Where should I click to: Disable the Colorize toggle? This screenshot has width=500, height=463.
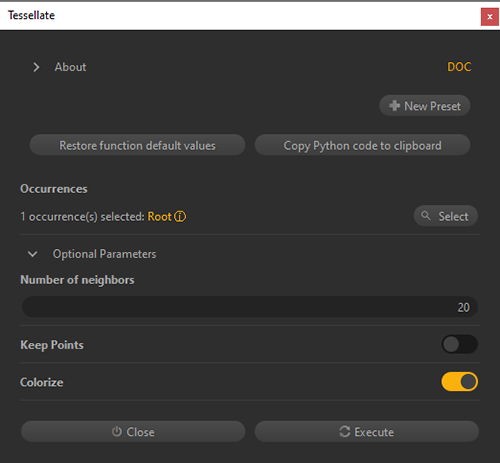459,382
